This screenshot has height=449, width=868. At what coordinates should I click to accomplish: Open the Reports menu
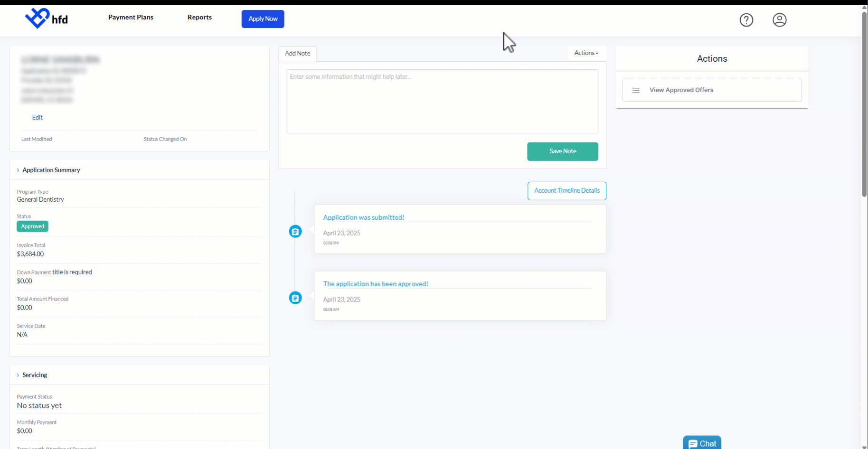[x=199, y=17]
